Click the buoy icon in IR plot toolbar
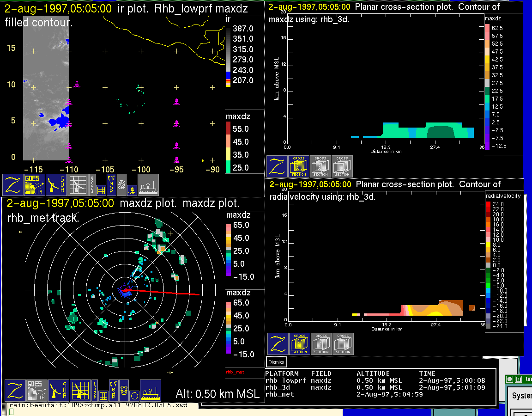This screenshot has height=416, width=532. tap(131, 189)
